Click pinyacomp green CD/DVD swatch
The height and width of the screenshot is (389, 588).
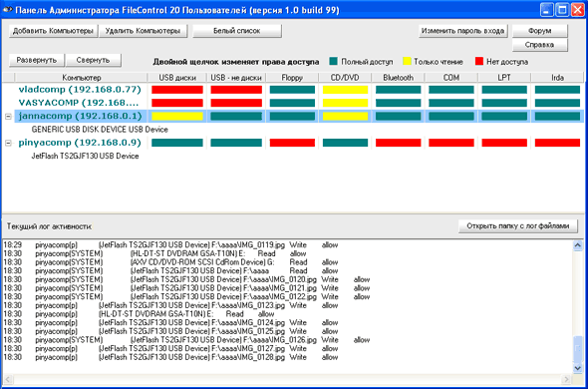click(x=346, y=143)
